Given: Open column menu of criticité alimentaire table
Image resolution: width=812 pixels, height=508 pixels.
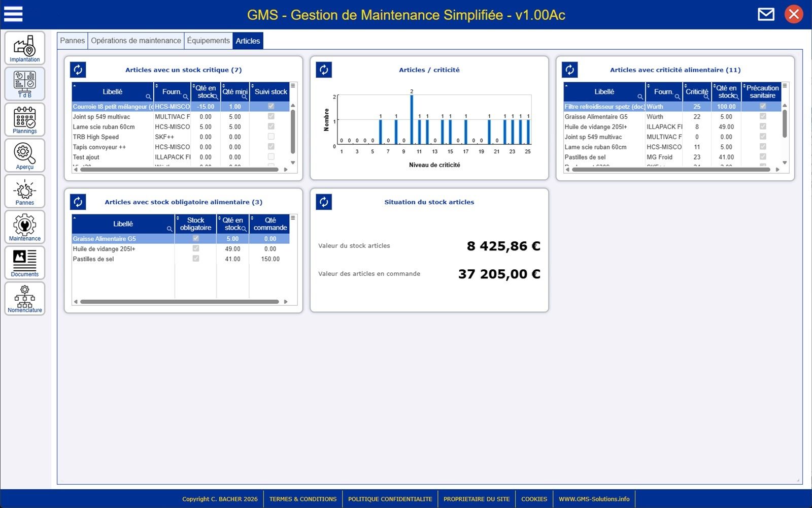Looking at the screenshot, I should [785, 86].
